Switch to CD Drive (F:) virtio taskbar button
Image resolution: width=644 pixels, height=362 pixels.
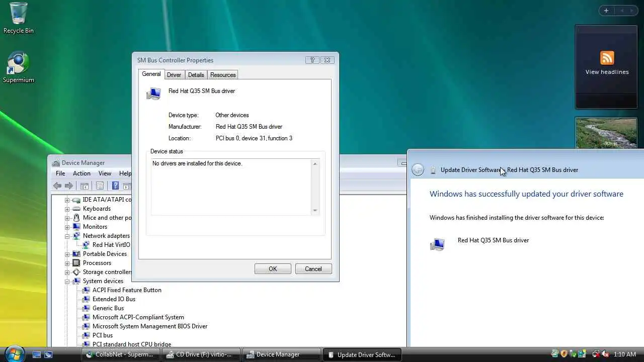[x=200, y=354]
